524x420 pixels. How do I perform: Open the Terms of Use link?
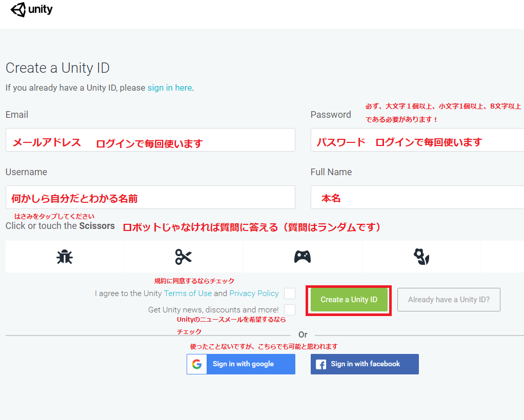[x=188, y=293]
